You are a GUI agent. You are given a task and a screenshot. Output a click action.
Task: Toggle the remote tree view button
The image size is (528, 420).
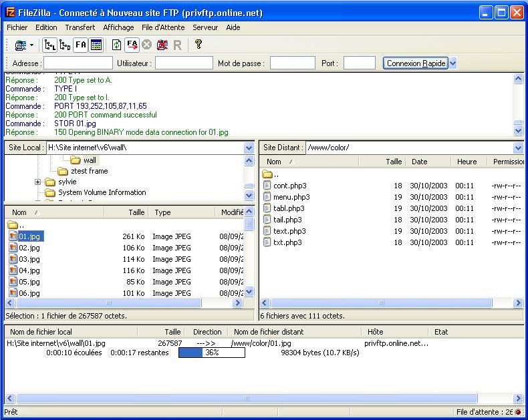point(65,45)
